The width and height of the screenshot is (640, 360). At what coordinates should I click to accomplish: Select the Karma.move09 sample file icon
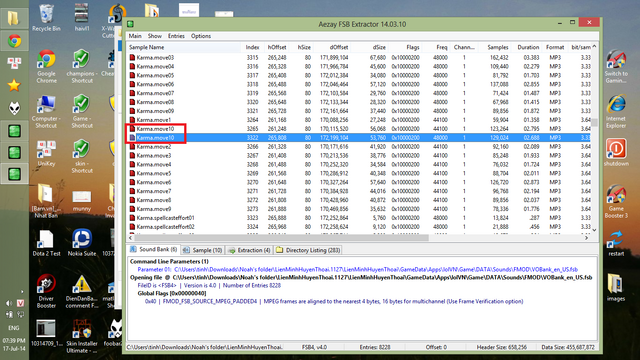pos(132,111)
